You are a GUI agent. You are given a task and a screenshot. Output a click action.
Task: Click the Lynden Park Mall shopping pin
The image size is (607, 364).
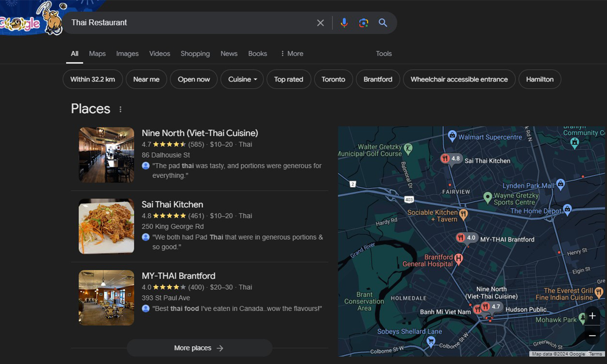pos(561,183)
